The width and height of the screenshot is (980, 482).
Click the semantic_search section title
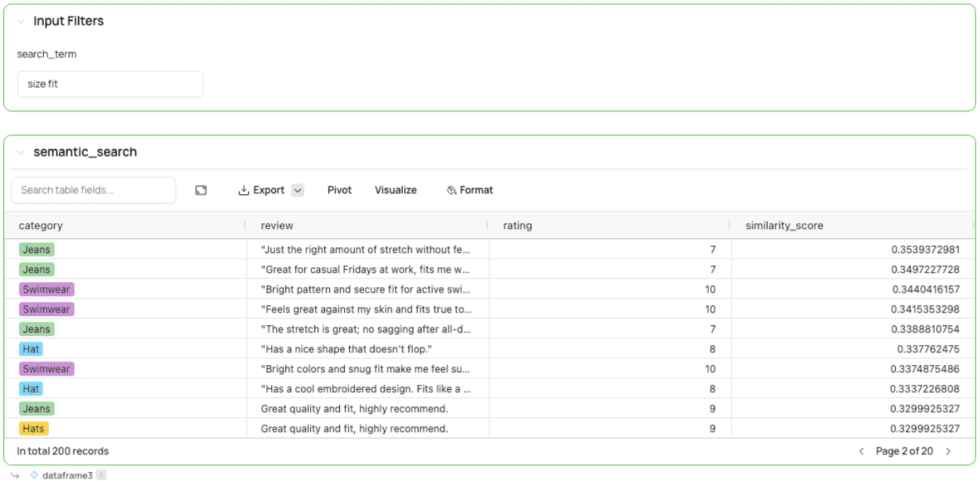tap(85, 152)
